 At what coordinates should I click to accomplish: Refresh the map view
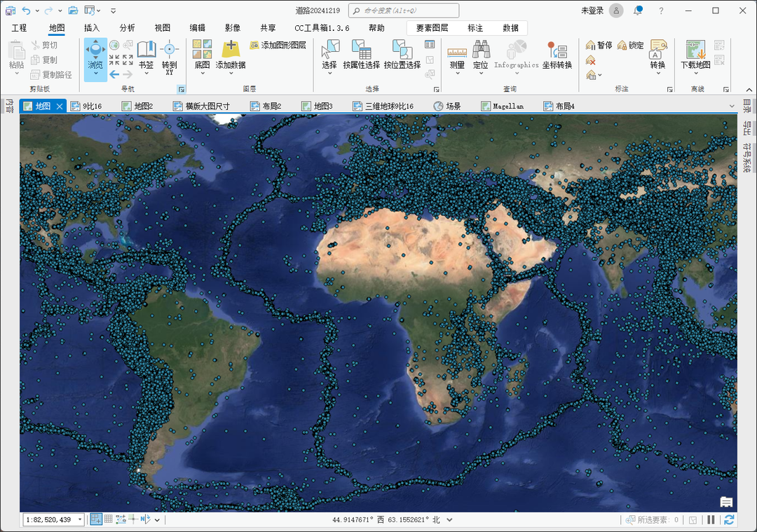729,520
